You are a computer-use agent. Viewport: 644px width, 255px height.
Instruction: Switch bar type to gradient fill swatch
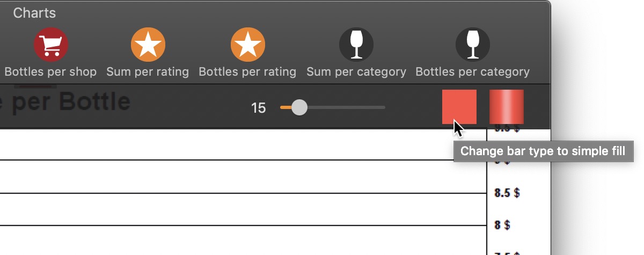click(507, 107)
